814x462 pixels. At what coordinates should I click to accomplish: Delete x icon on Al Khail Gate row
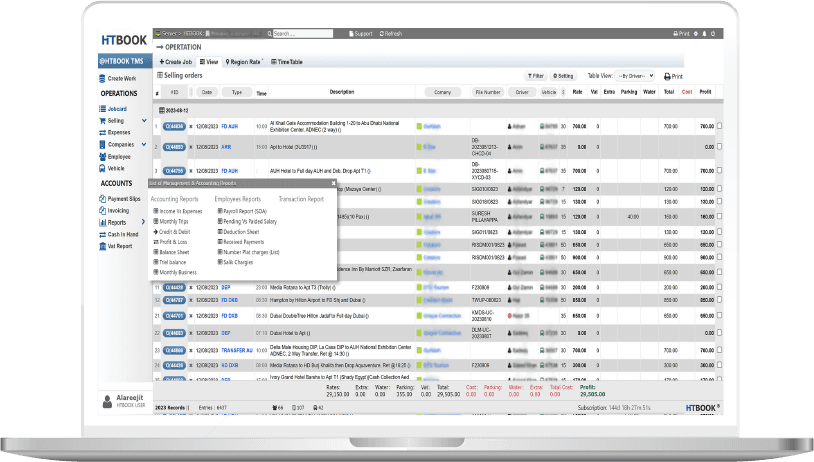click(x=191, y=127)
